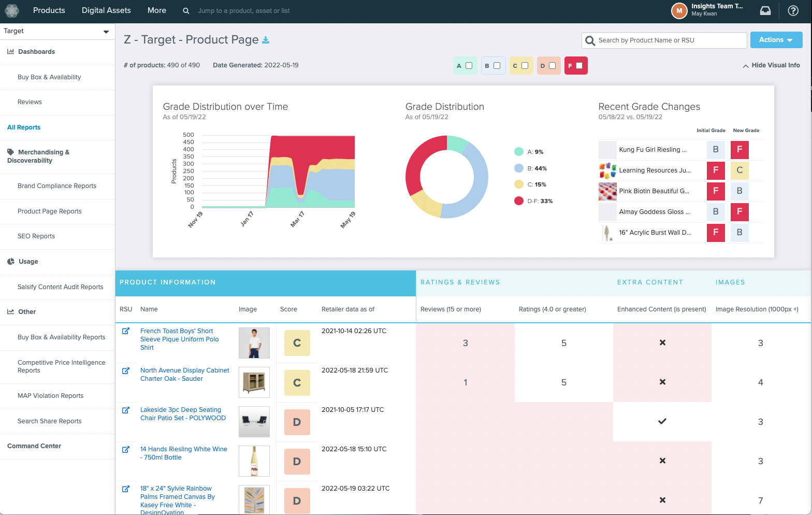The height and width of the screenshot is (515, 812).
Task: Toggle the grade F filter checkbox
Action: click(x=579, y=65)
